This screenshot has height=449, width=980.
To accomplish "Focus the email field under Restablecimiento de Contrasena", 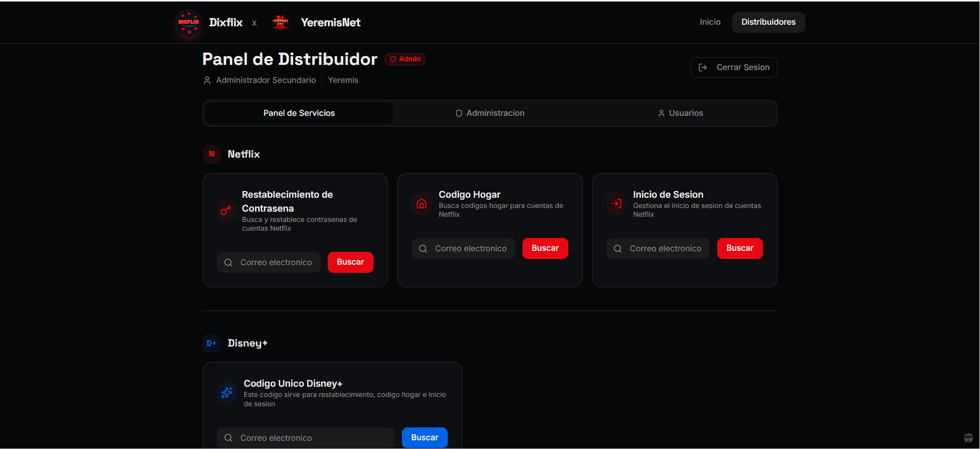I will pyautogui.click(x=276, y=263).
